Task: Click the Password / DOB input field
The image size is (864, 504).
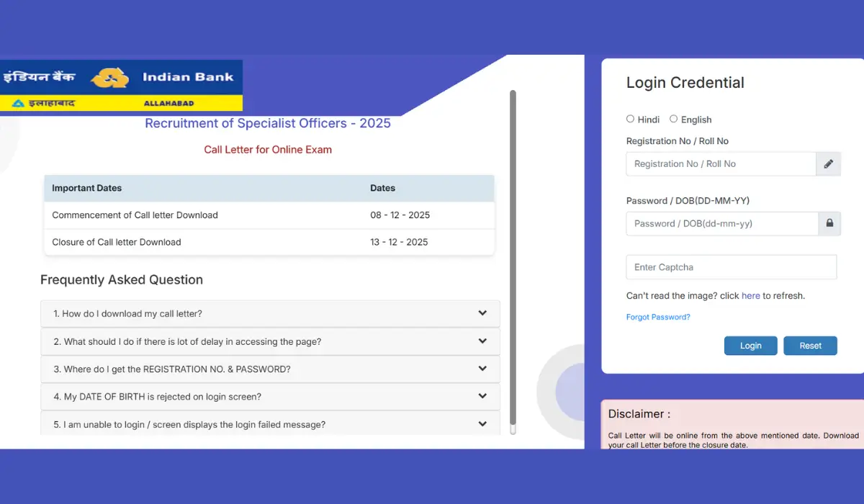Action: pyautogui.click(x=720, y=223)
